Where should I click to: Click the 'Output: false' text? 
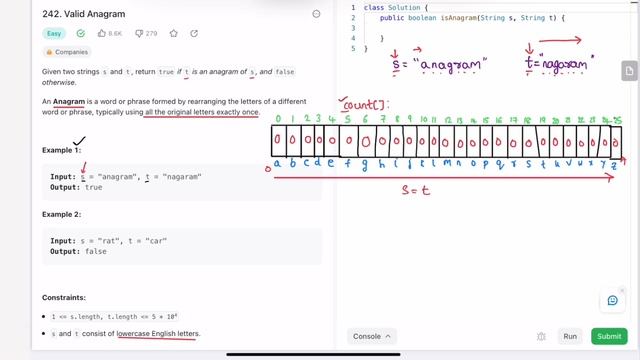click(x=78, y=251)
